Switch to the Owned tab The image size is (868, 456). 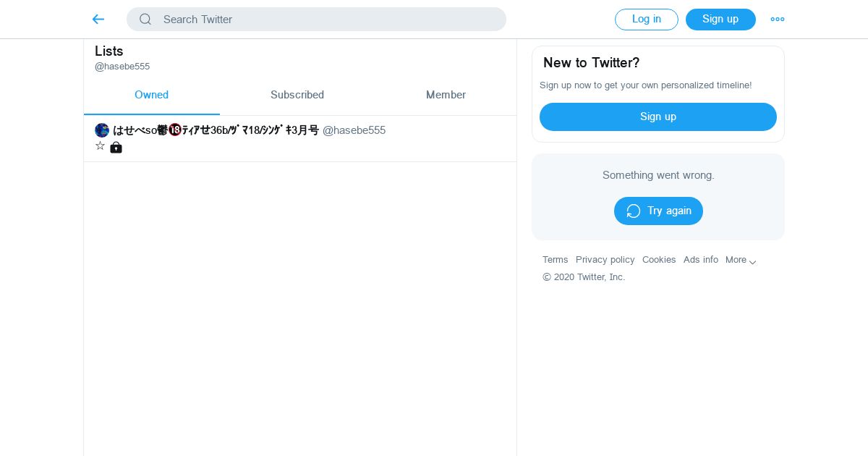point(151,95)
